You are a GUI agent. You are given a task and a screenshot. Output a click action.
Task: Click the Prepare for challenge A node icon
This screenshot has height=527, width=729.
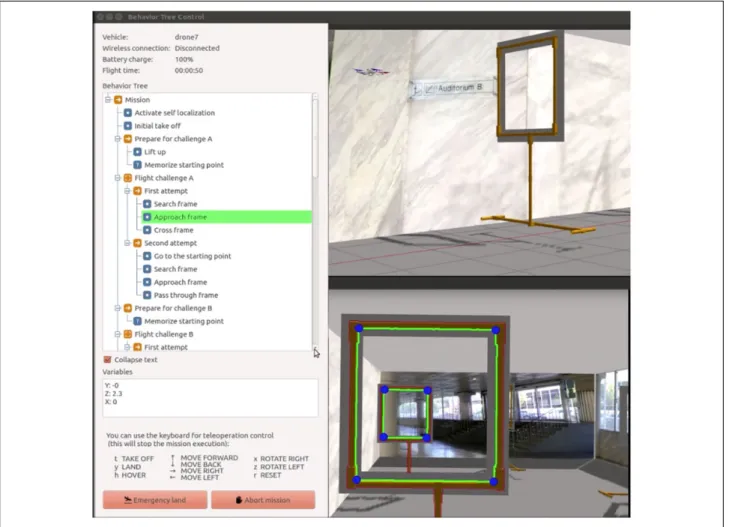(128, 138)
